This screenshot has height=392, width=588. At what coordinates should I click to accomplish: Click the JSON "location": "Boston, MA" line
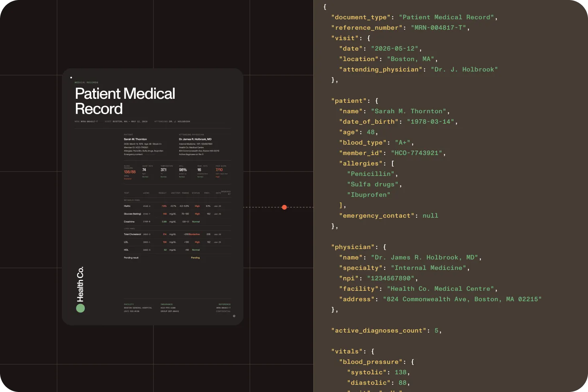coord(388,59)
